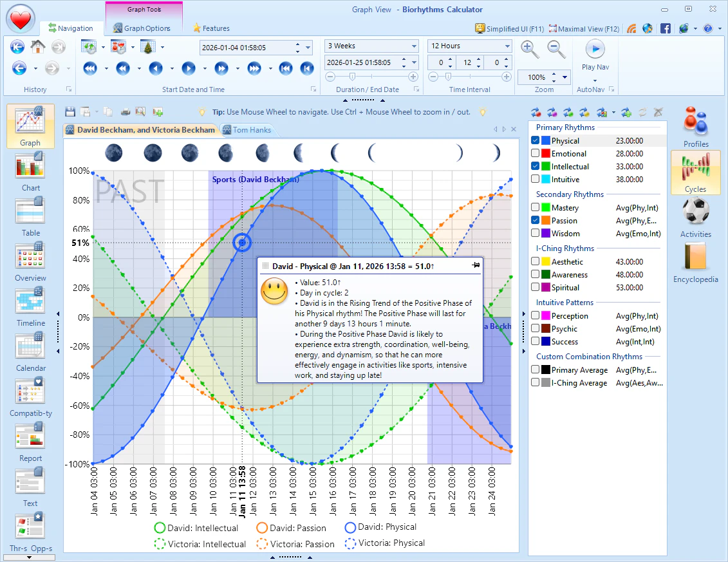Click the Duration slider track
Screen dimensions: 728x562
[x=371, y=77]
